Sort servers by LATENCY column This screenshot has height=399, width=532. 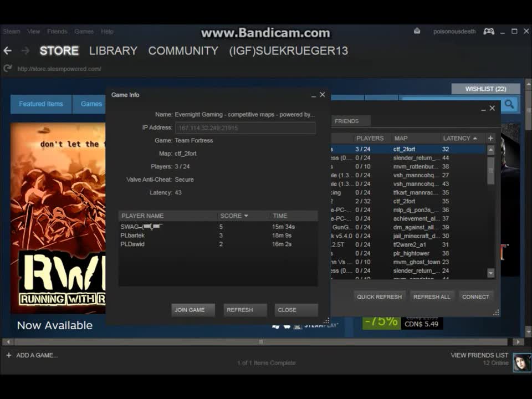point(462,138)
